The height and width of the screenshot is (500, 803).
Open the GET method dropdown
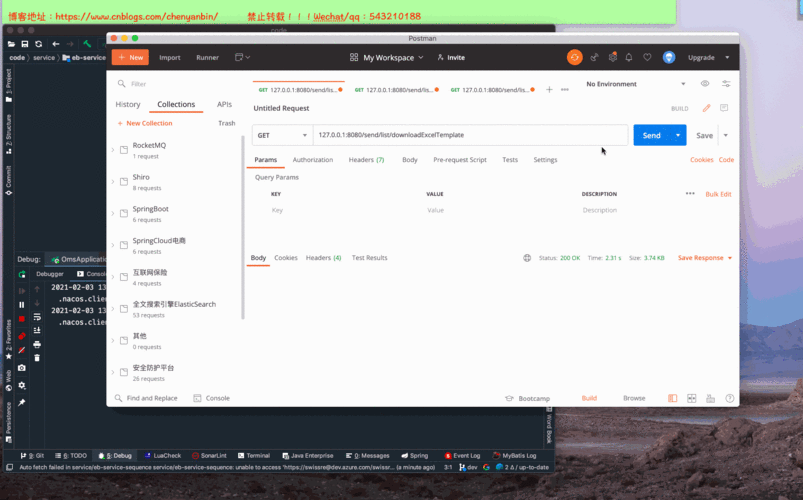282,135
